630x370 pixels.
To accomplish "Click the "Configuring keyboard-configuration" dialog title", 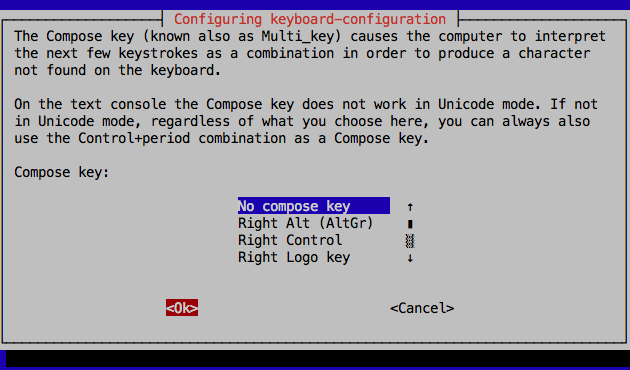I will 310,19.
